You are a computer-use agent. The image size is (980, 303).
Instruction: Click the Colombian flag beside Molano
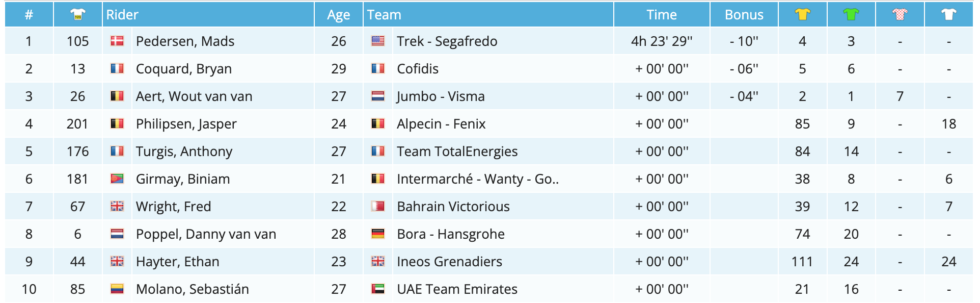(x=117, y=289)
